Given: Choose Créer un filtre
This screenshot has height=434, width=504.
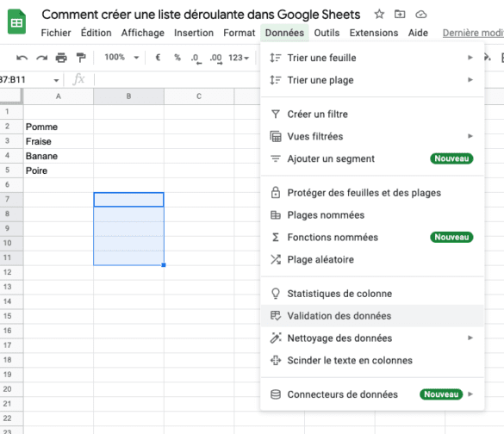Looking at the screenshot, I should 372,115.
